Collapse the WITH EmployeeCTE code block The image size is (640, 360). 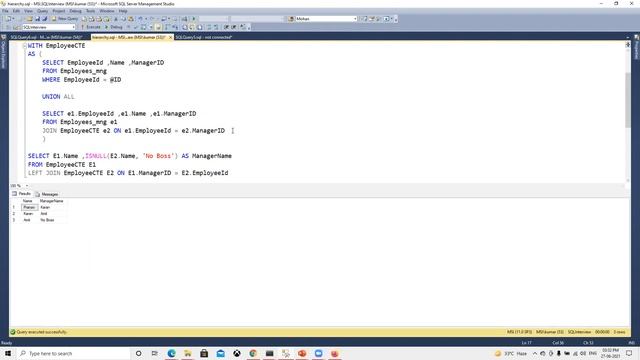[x=24, y=46]
